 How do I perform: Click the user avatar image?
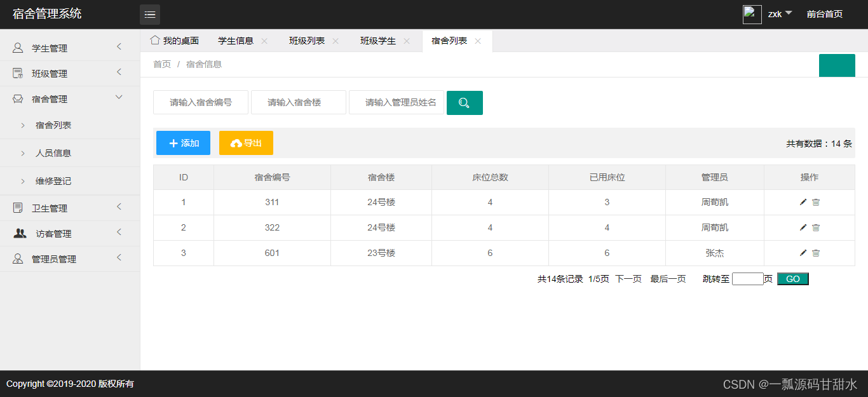click(x=752, y=15)
